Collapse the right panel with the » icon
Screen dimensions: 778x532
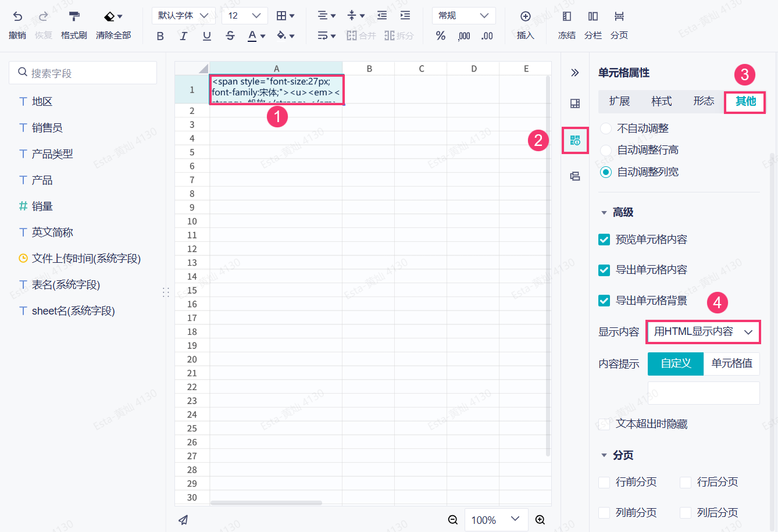[x=575, y=73]
